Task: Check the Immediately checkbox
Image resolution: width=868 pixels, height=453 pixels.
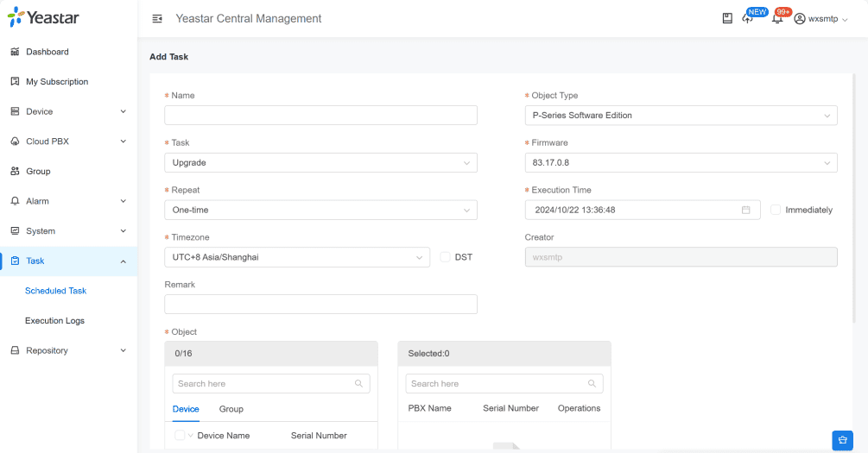Action: point(776,211)
